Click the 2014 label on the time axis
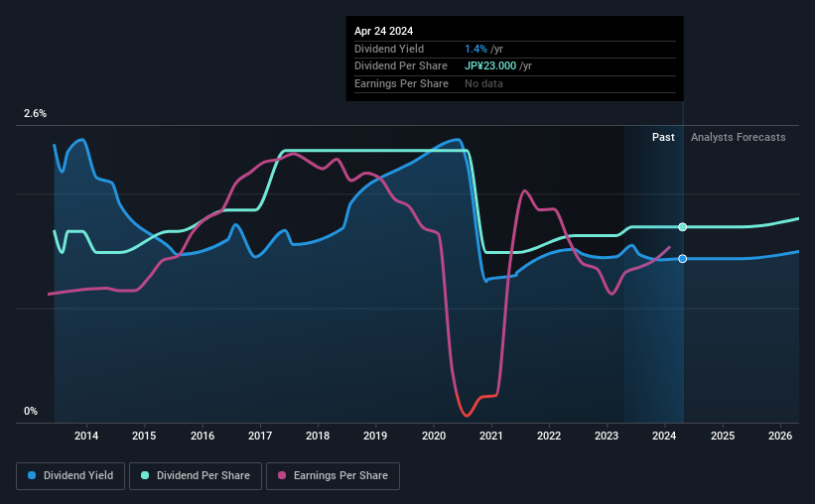Image resolution: width=815 pixels, height=504 pixels. (x=86, y=436)
